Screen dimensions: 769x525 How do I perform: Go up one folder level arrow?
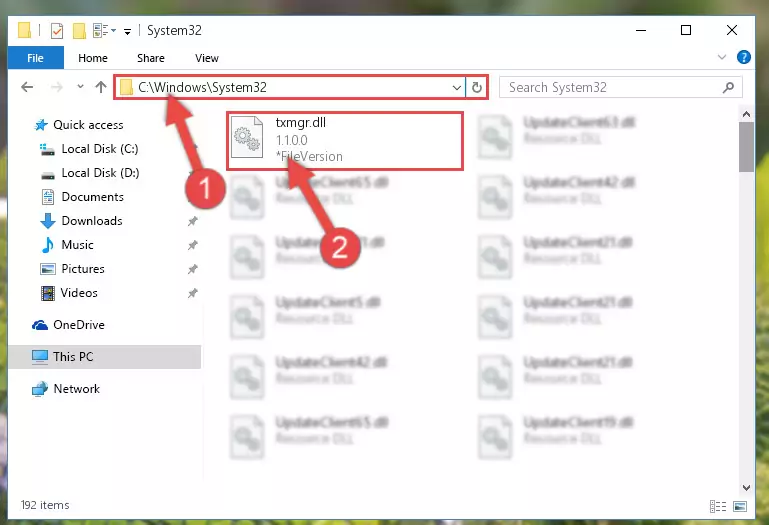(x=101, y=87)
